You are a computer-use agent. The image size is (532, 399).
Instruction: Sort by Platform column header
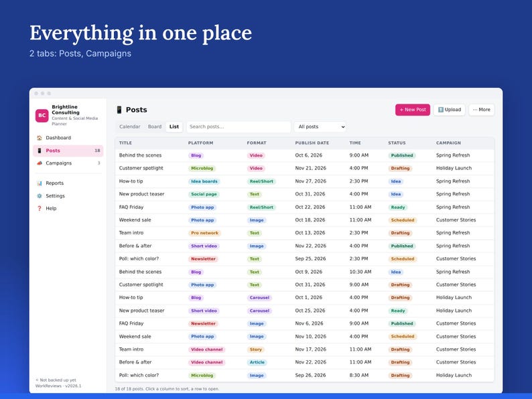[200, 143]
